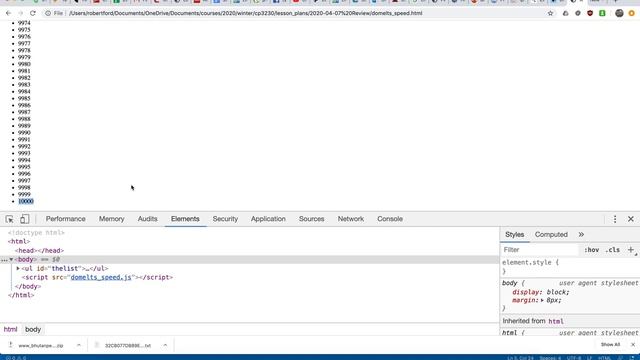
Task: Close the DevTools panel
Action: tap(631, 219)
